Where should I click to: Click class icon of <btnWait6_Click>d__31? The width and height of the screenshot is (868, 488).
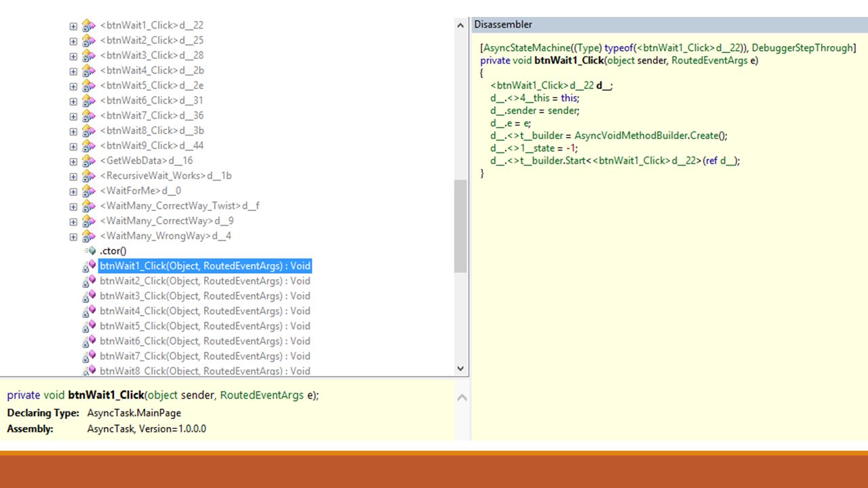(x=89, y=101)
